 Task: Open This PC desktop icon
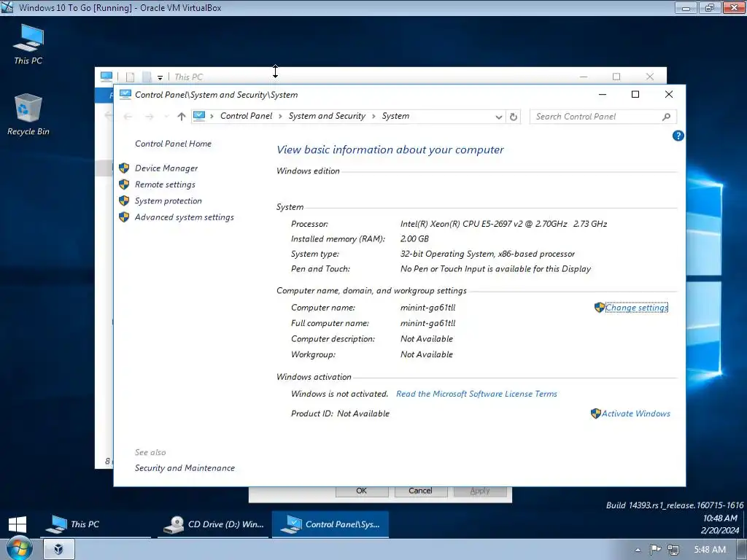28,44
